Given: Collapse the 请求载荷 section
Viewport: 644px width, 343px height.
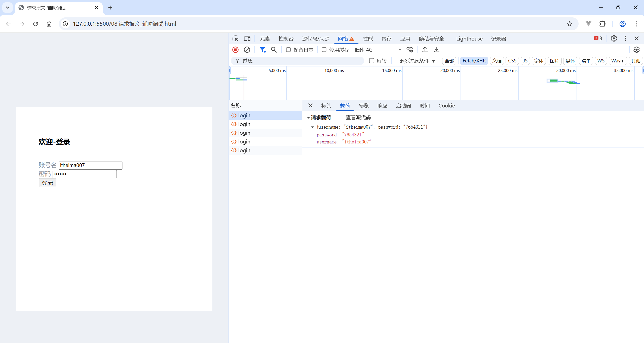Looking at the screenshot, I should point(309,118).
